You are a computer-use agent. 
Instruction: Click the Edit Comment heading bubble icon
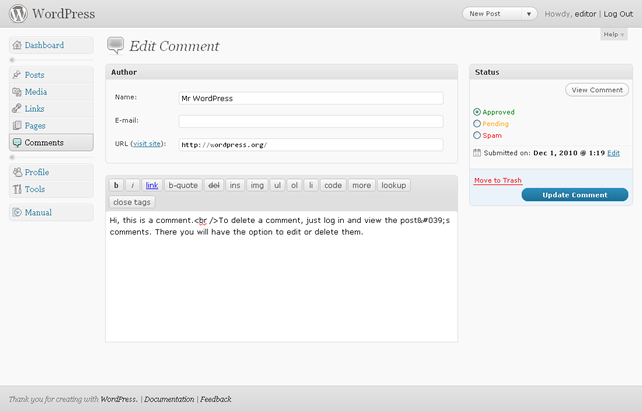[115, 45]
